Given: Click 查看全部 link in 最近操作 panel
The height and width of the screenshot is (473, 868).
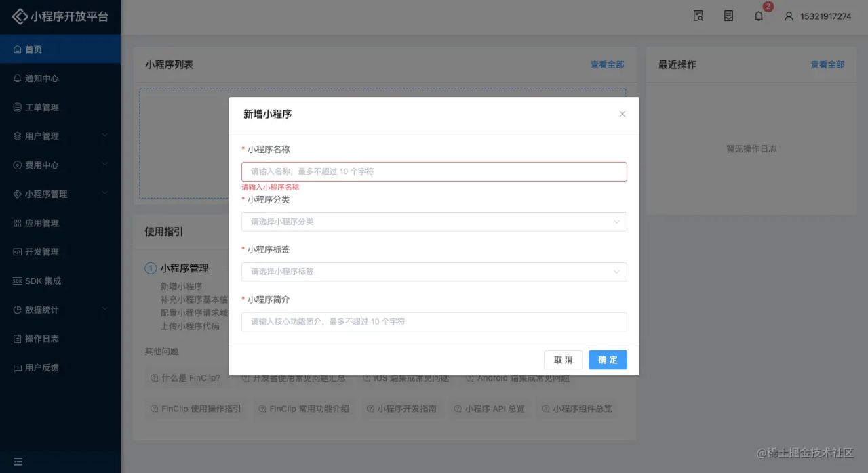Looking at the screenshot, I should click(x=827, y=65).
